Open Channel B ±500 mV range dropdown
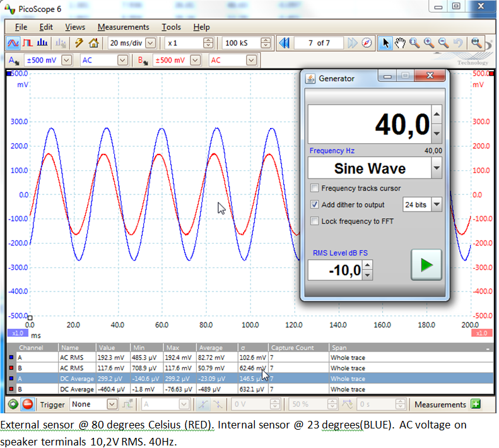The height and width of the screenshot is (448, 499). pyautogui.click(x=196, y=60)
